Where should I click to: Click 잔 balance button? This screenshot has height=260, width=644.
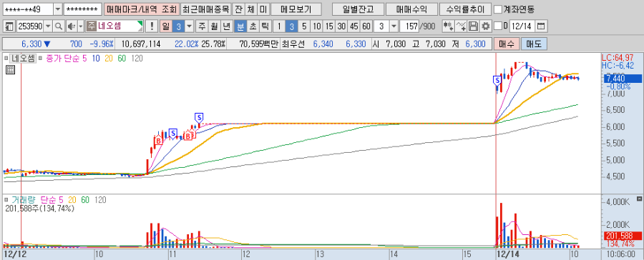(238, 9)
